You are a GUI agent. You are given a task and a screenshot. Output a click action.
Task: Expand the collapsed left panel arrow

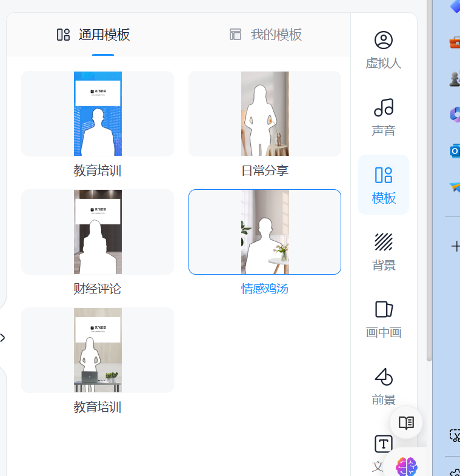point(3,338)
